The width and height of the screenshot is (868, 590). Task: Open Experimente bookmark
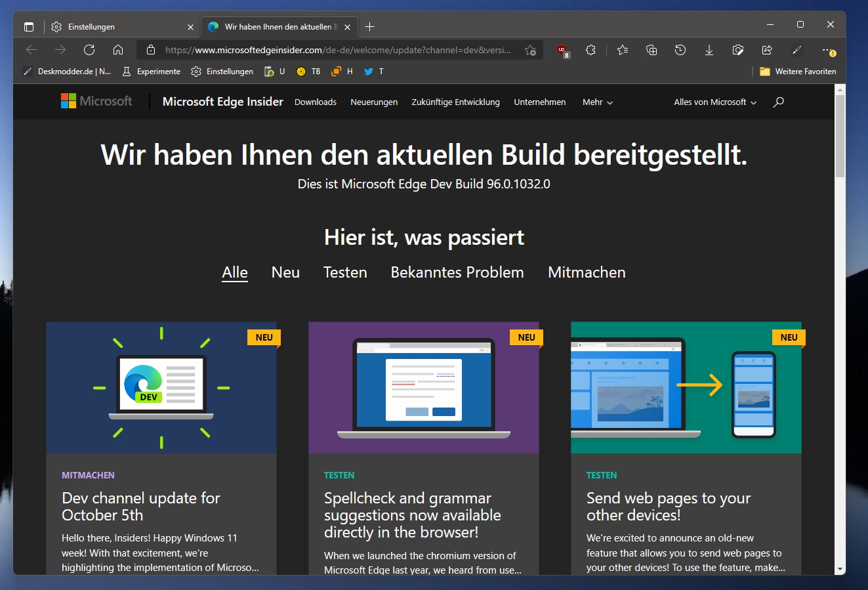click(x=152, y=72)
